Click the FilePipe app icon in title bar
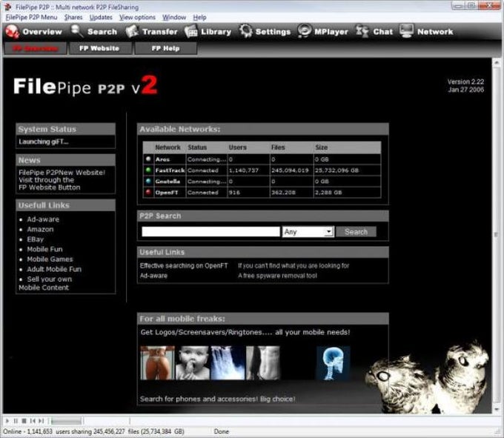The height and width of the screenshot is (438, 504). pyautogui.click(x=7, y=7)
